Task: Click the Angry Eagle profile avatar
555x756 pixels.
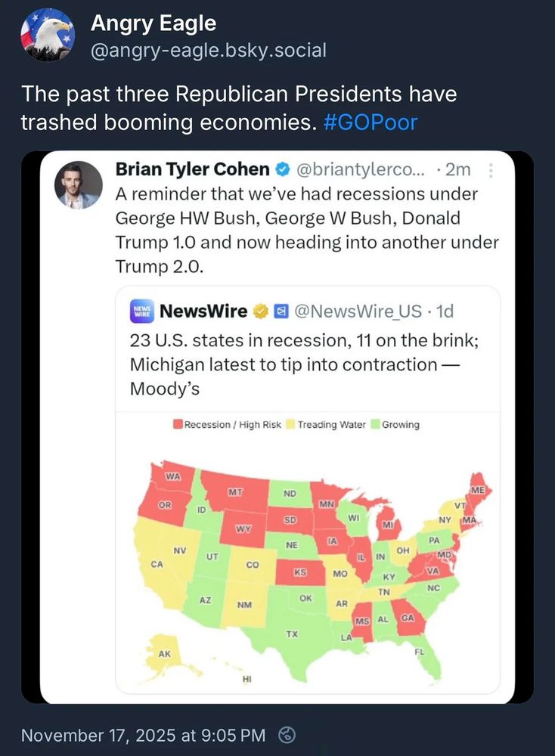Action: [x=47, y=36]
